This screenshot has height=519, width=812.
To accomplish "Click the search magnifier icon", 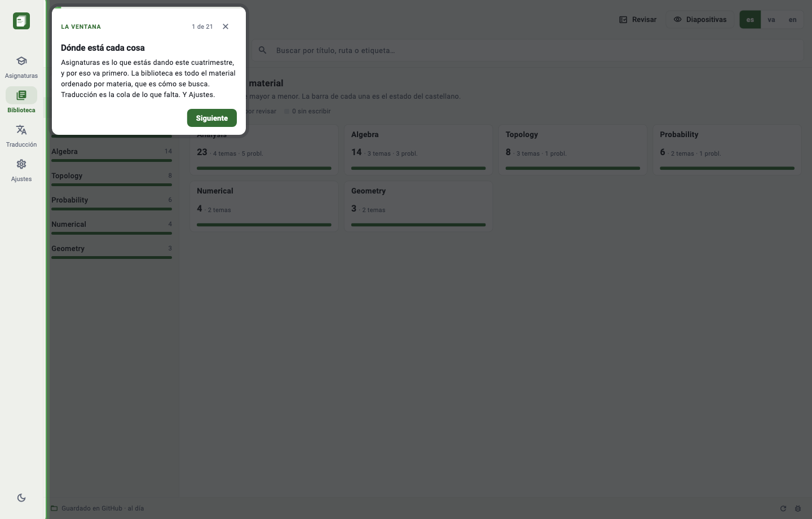I will (x=262, y=50).
